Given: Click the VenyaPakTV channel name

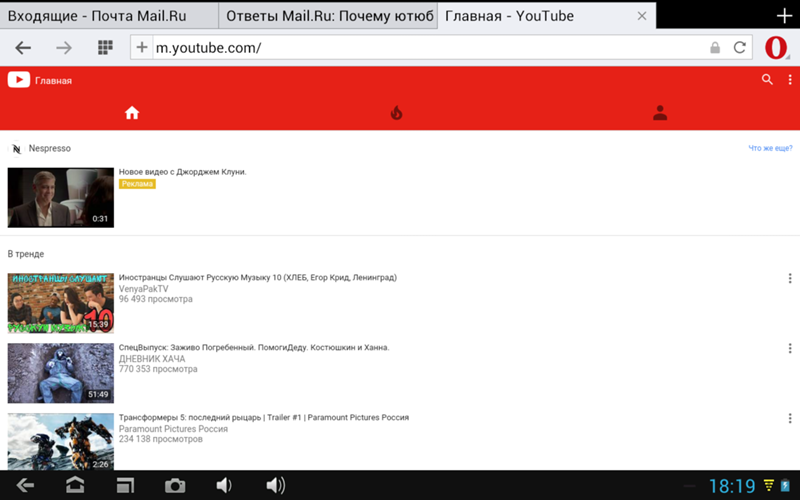Looking at the screenshot, I should point(143,289).
